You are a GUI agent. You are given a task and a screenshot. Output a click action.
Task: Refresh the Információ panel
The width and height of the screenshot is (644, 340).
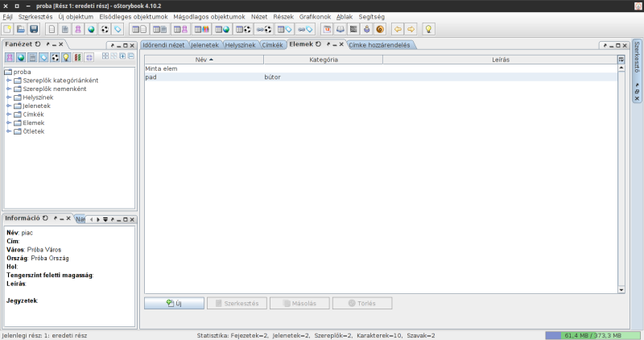point(45,218)
